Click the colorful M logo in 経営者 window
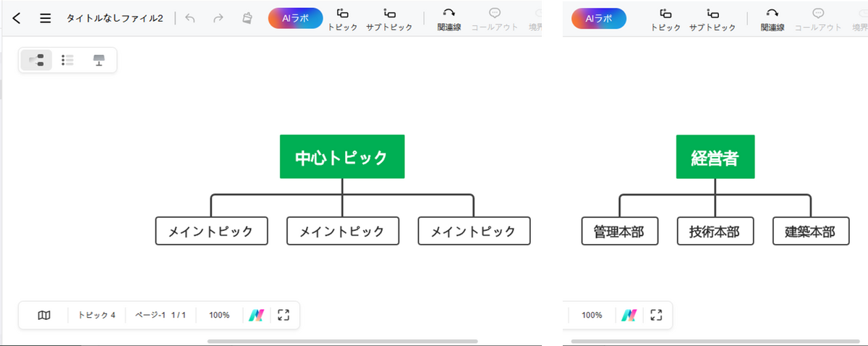 tap(629, 315)
